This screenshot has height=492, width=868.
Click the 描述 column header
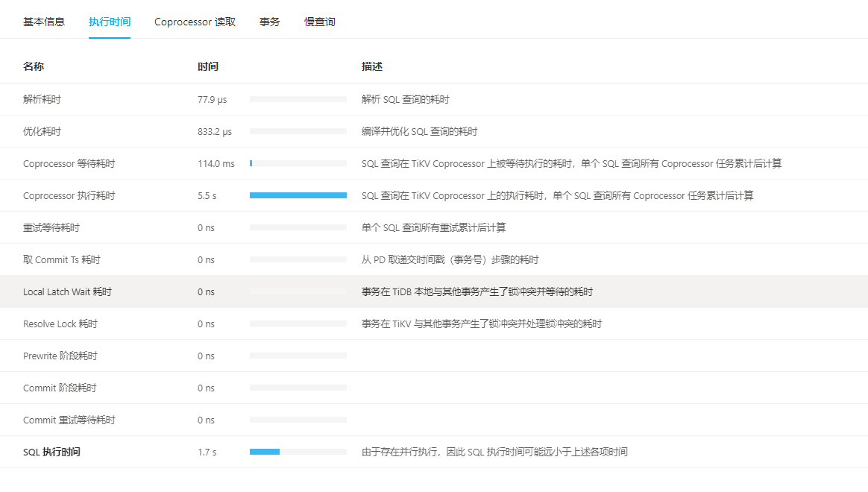pyautogui.click(x=372, y=66)
